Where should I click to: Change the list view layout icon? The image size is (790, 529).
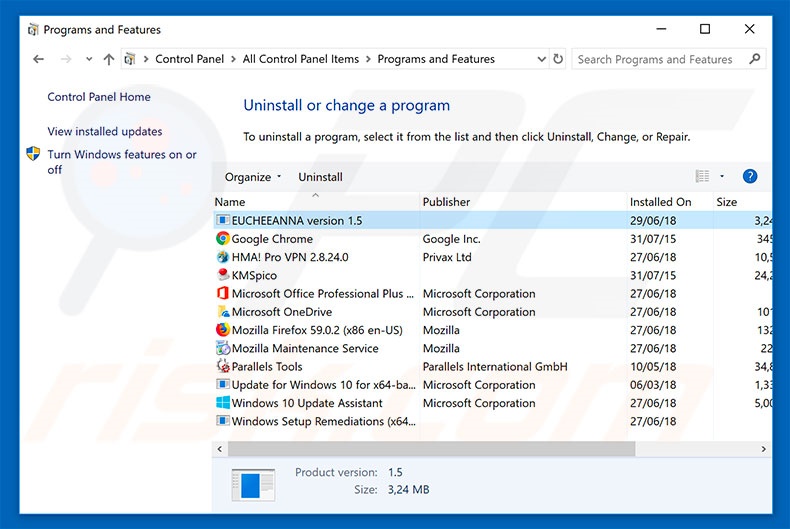[702, 176]
